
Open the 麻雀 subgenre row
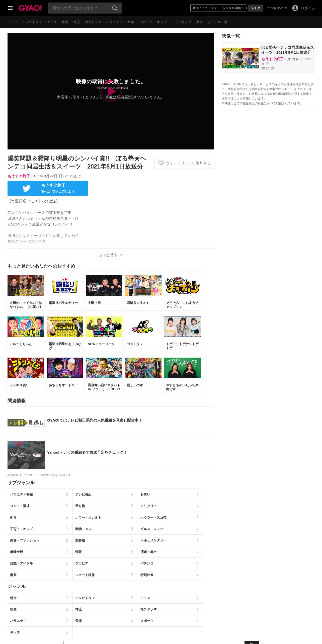(40, 575)
